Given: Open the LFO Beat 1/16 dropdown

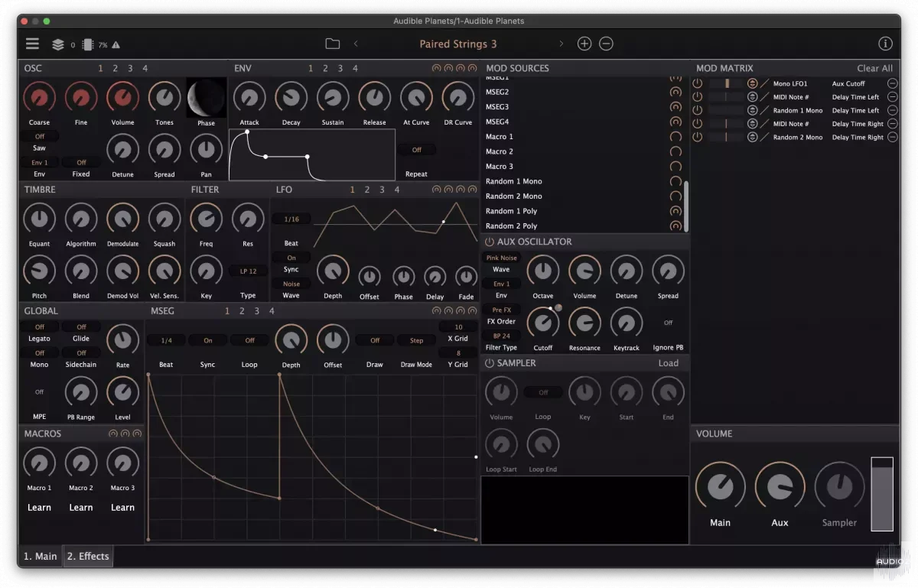Looking at the screenshot, I should coord(291,219).
